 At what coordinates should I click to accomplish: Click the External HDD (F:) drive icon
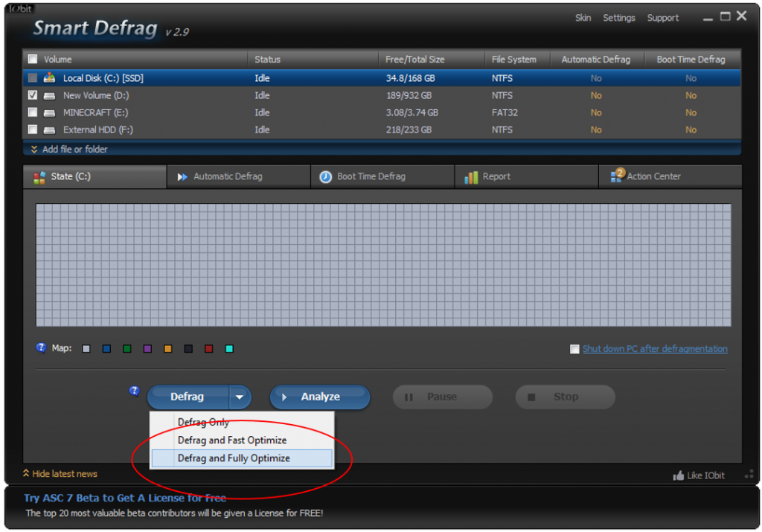coord(49,129)
